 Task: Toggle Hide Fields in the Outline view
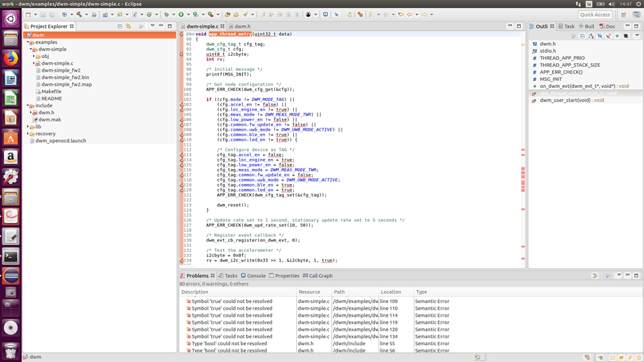[600, 35]
